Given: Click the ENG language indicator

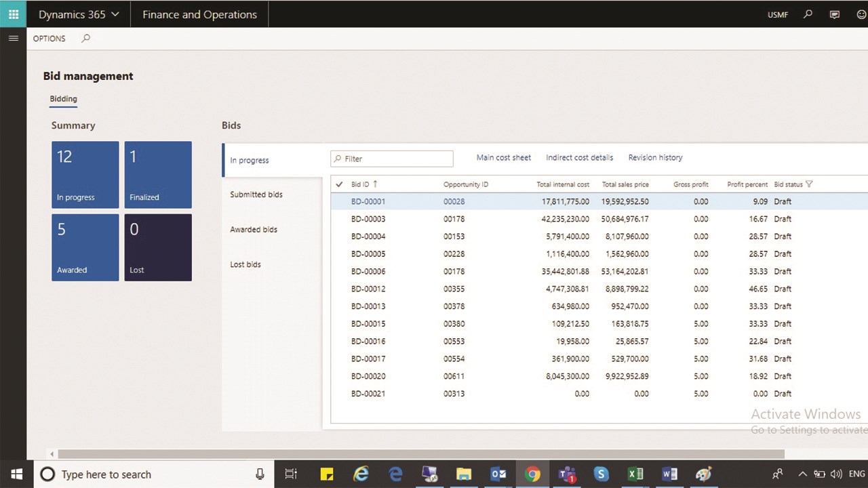Looking at the screenshot, I should coord(856,474).
